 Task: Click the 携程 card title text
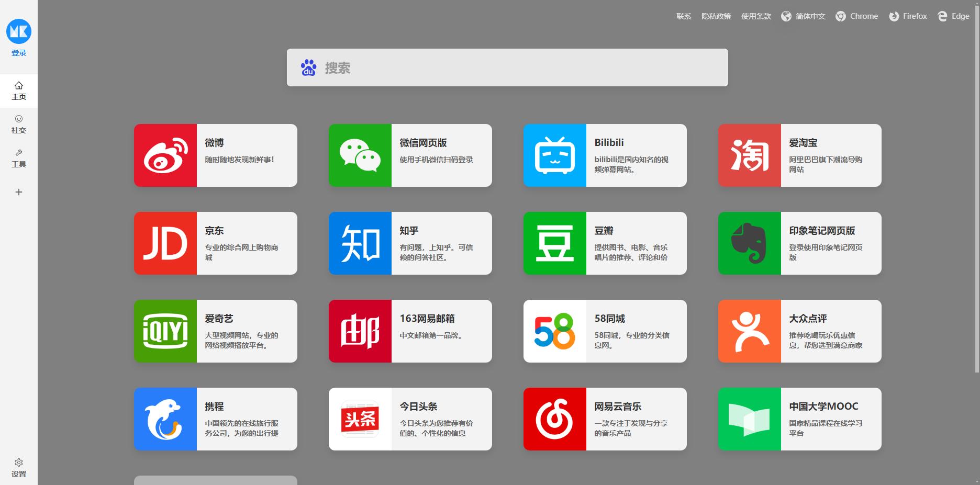pos(214,407)
